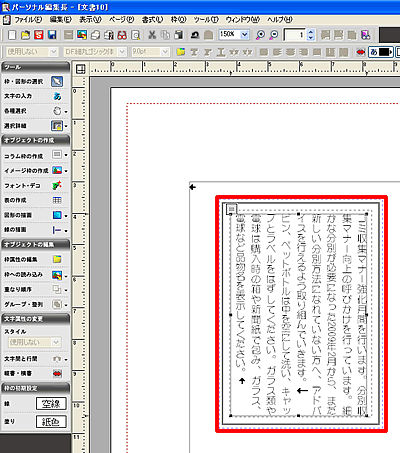Click the 枠への読み込み import icon
The height and width of the screenshot is (453, 400).
click(x=57, y=275)
